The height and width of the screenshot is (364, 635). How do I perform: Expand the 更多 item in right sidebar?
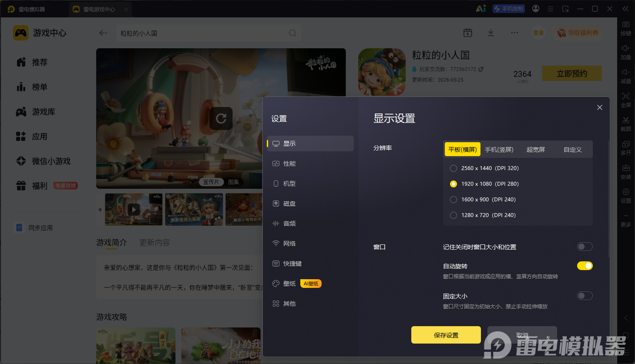[625, 220]
